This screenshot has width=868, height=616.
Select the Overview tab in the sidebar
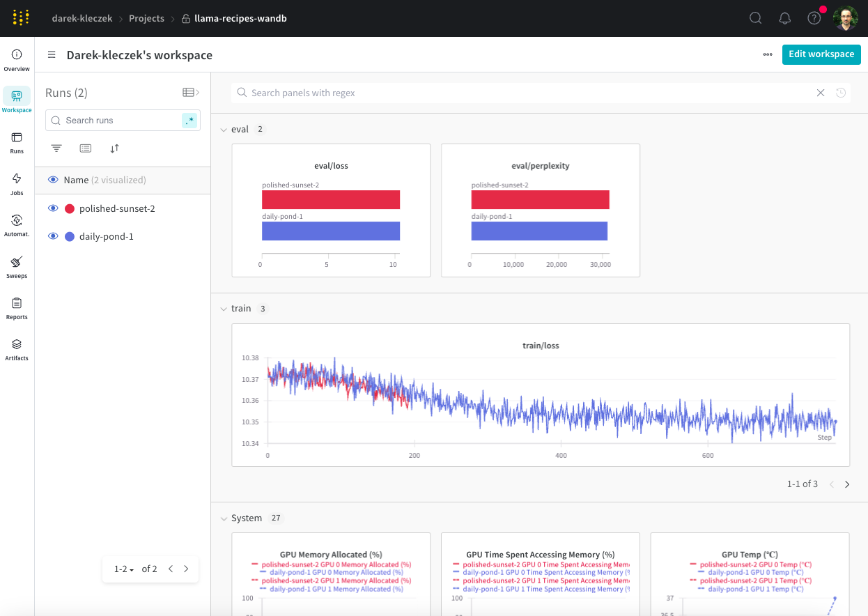pos(17,59)
